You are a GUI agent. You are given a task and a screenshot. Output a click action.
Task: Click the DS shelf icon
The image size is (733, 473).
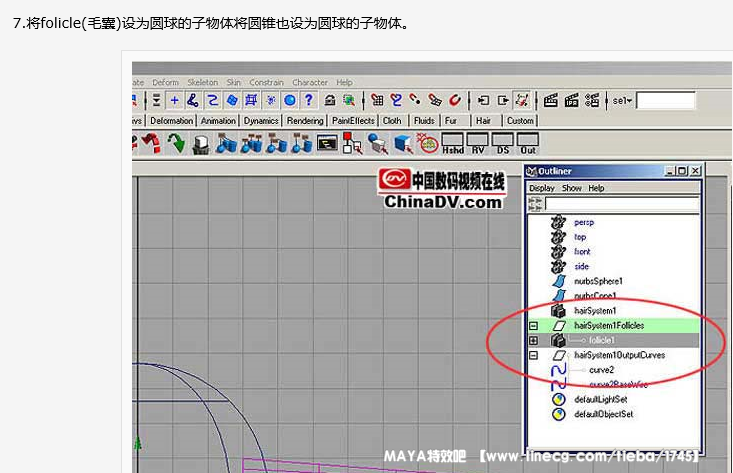pyautogui.click(x=503, y=144)
